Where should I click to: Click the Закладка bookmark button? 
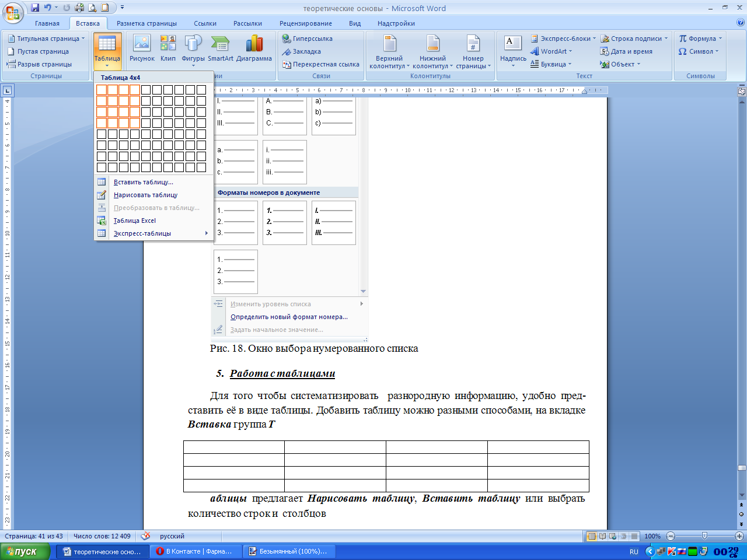click(302, 51)
